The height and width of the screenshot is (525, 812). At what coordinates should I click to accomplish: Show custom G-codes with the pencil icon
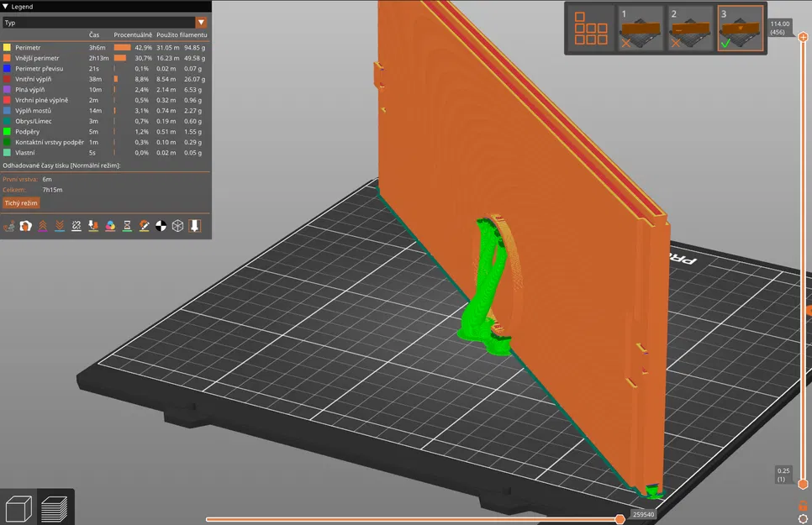pos(144,225)
